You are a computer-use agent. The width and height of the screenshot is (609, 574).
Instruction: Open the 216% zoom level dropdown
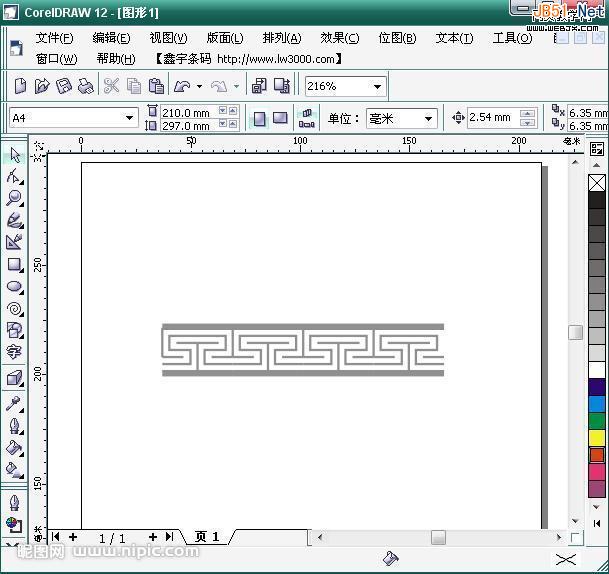point(377,86)
